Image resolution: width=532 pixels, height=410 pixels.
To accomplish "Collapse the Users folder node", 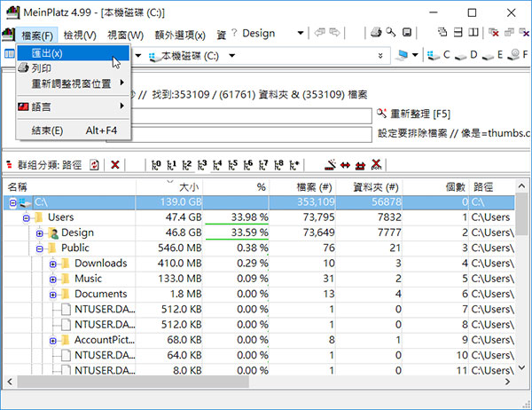I will click(26, 218).
